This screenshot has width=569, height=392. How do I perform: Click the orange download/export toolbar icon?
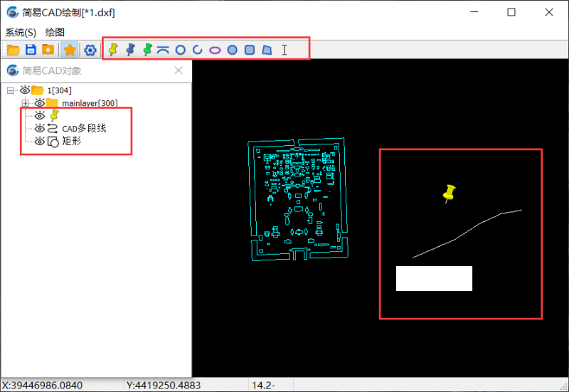(48, 49)
